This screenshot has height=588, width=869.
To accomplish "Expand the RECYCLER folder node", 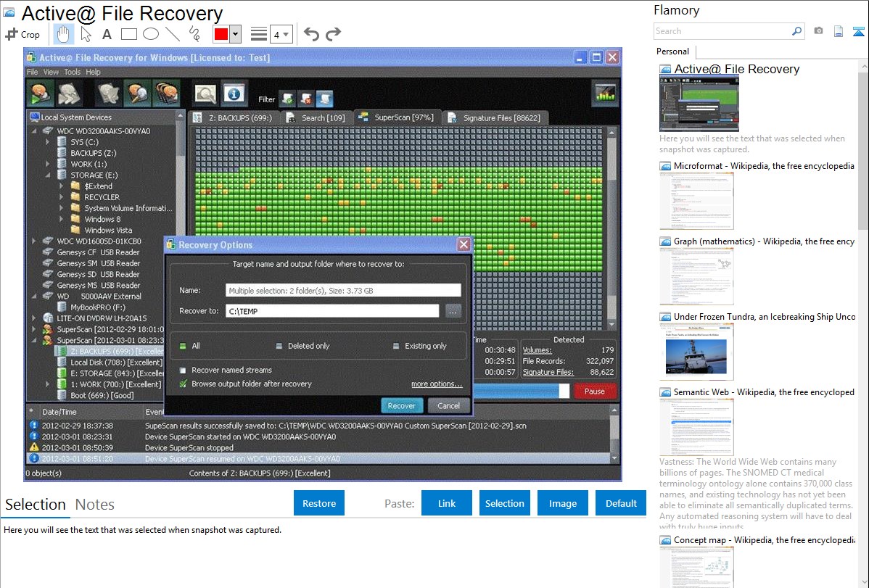I will pyautogui.click(x=62, y=197).
